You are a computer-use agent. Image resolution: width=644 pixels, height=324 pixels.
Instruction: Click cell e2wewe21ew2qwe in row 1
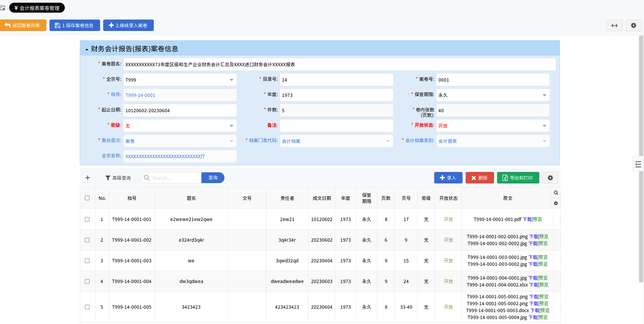point(191,219)
